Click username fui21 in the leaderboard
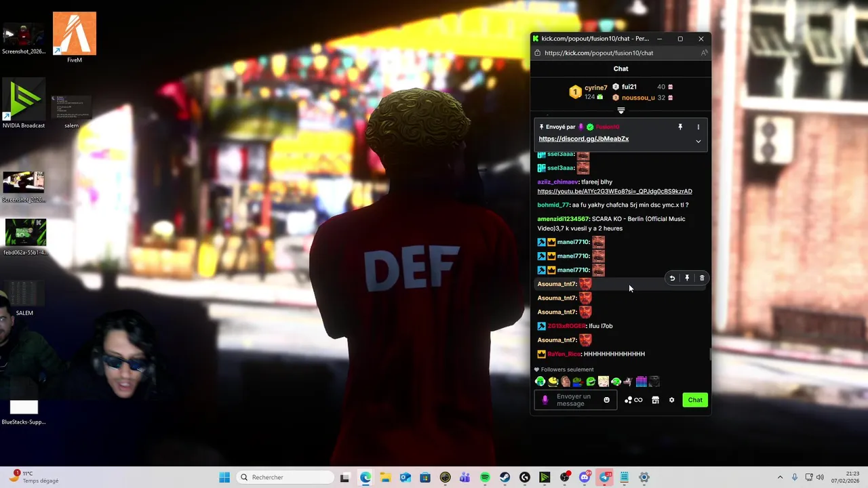 629,87
